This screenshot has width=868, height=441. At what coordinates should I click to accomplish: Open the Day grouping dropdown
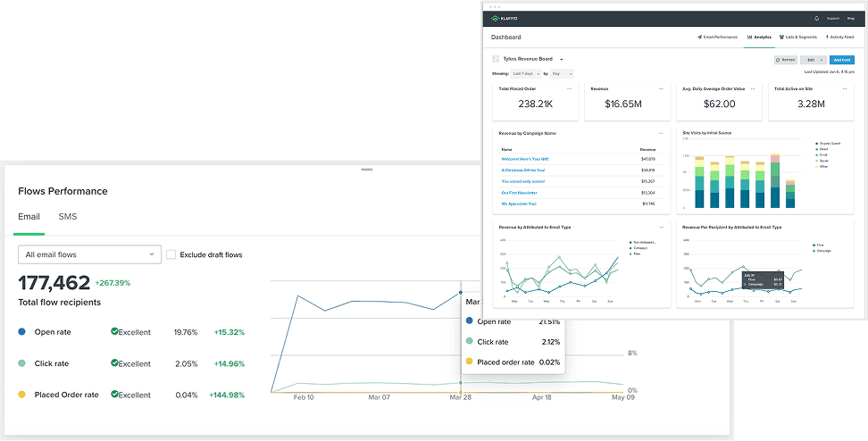[562, 73]
